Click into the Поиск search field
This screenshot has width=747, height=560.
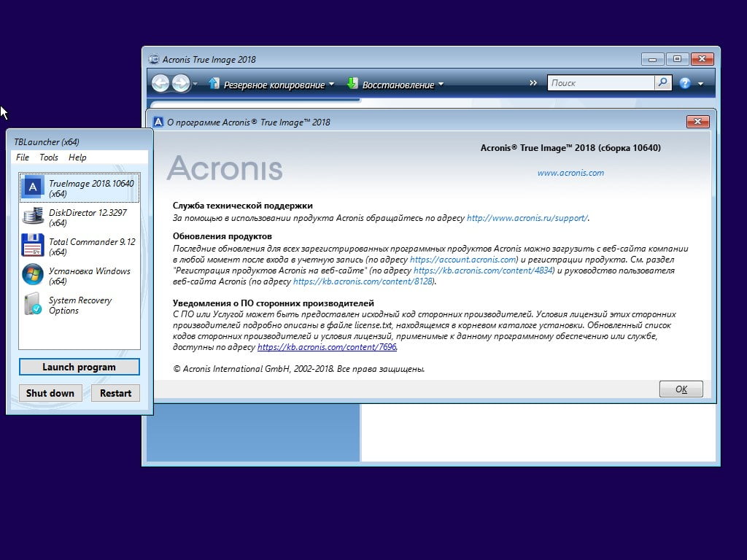tap(600, 83)
